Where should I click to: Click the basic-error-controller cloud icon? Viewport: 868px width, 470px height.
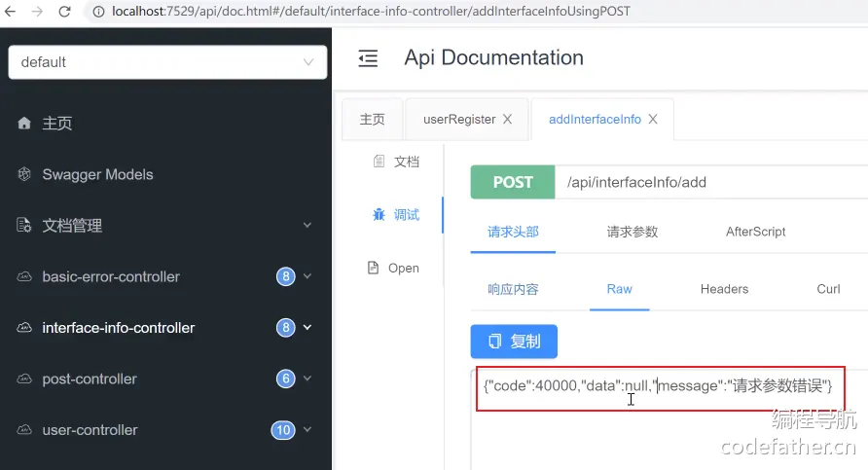click(x=24, y=276)
